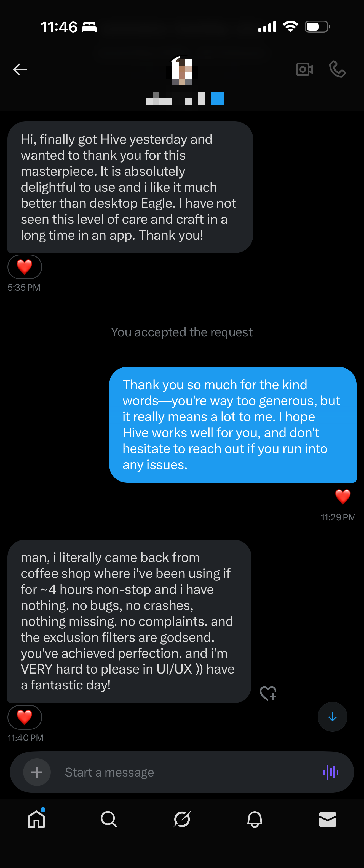Add a reaction to the coffee shop message
The image size is (364, 868).
click(x=268, y=693)
